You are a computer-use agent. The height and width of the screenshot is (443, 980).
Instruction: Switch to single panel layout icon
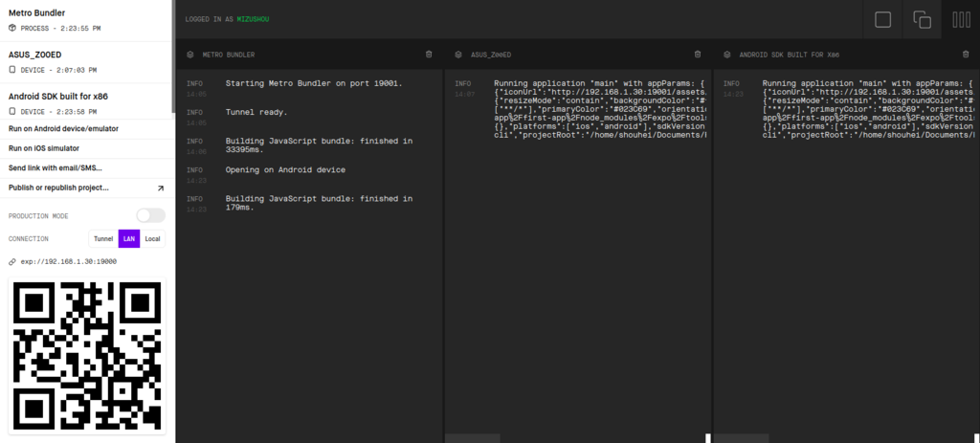882,19
